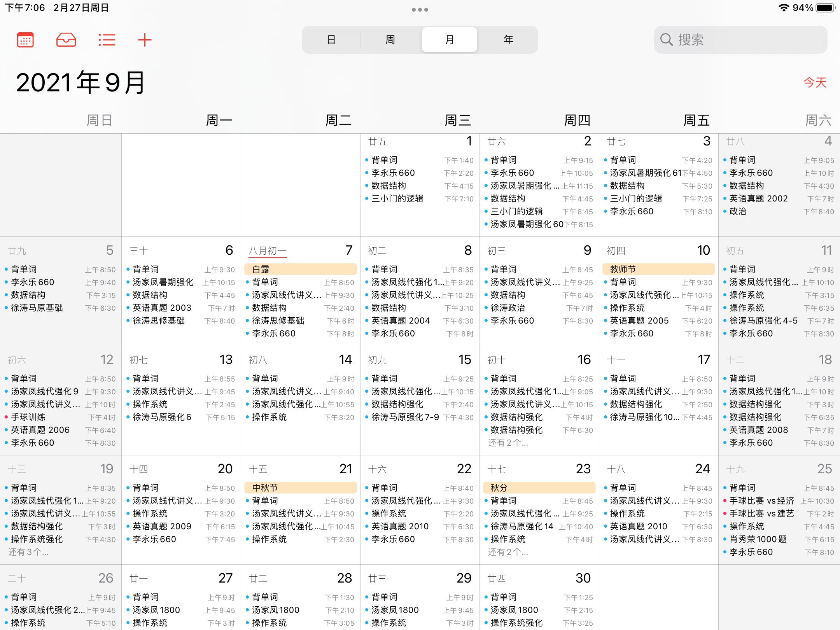Expand '还有 3 个…' on September 19
The image size is (840, 630).
click(x=28, y=552)
